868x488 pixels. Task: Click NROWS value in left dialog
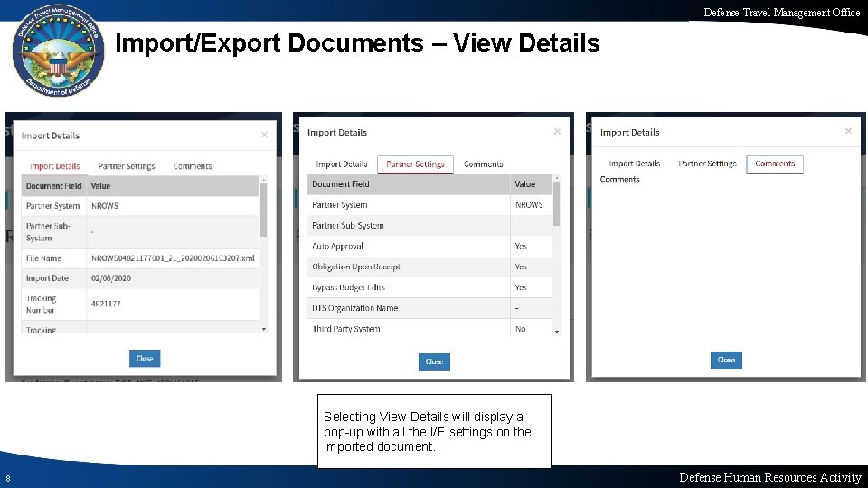[x=105, y=205]
